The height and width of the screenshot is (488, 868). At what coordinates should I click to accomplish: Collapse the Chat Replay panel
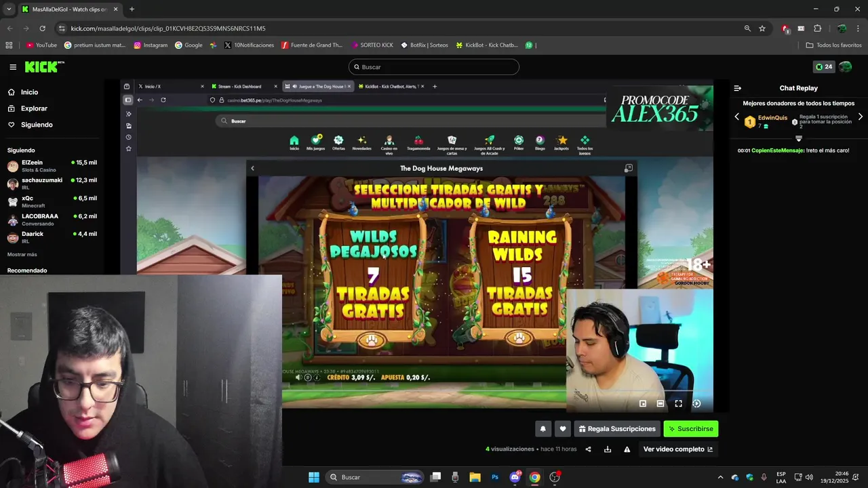[x=738, y=88]
